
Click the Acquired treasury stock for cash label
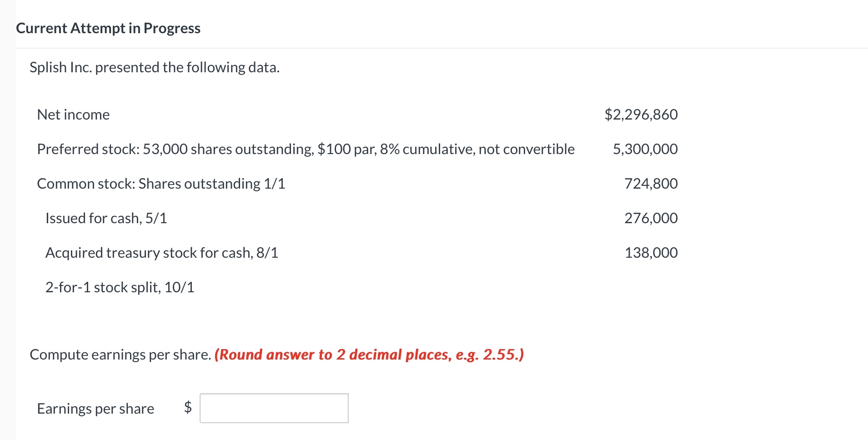(x=161, y=253)
